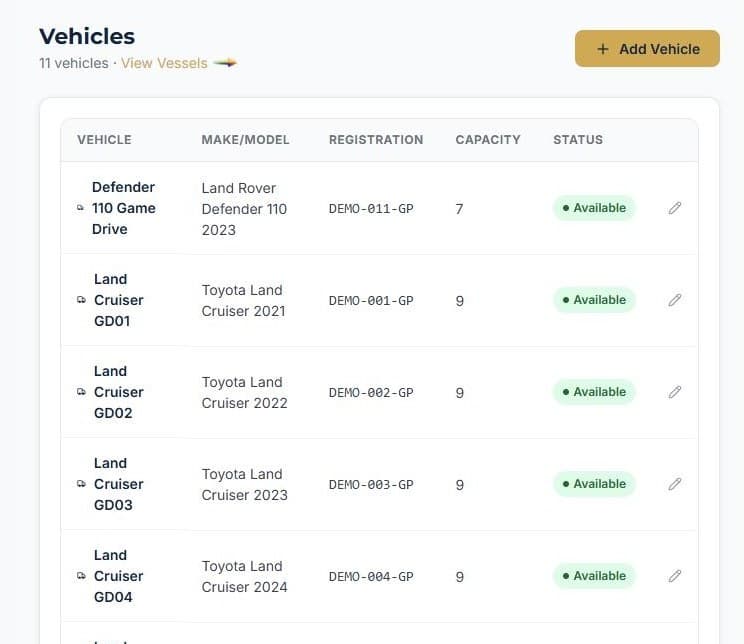Click registration DEMO-001-GP
Image resolution: width=744 pixels, height=644 pixels.
pos(371,300)
